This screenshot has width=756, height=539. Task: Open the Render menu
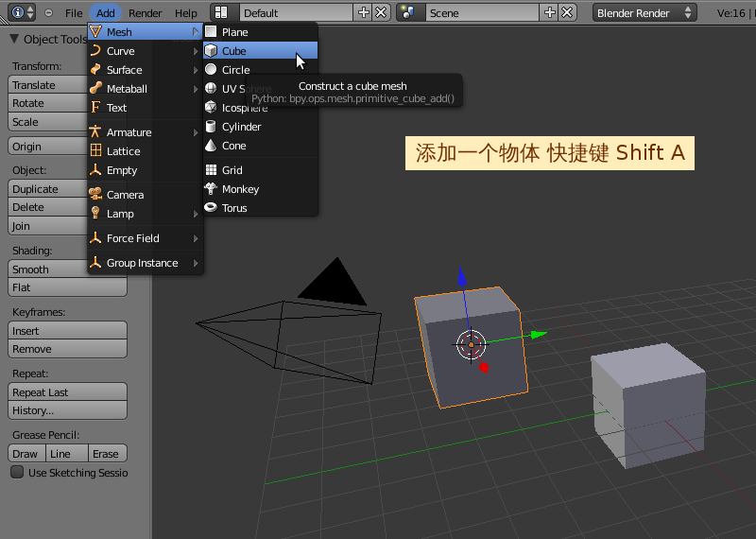146,13
